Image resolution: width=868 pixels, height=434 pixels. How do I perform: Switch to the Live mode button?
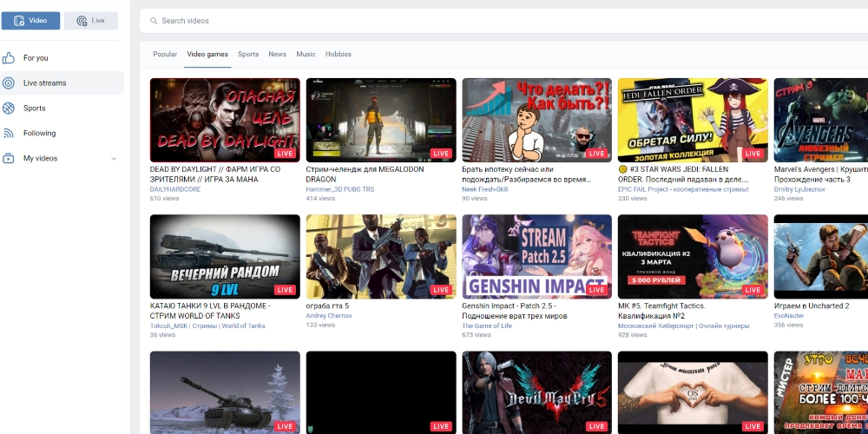(x=91, y=20)
